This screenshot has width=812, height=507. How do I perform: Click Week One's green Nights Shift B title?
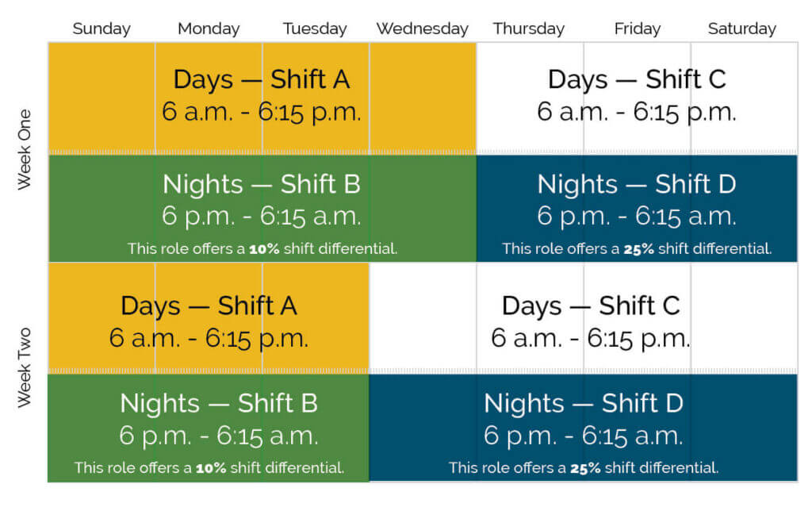[x=262, y=185]
